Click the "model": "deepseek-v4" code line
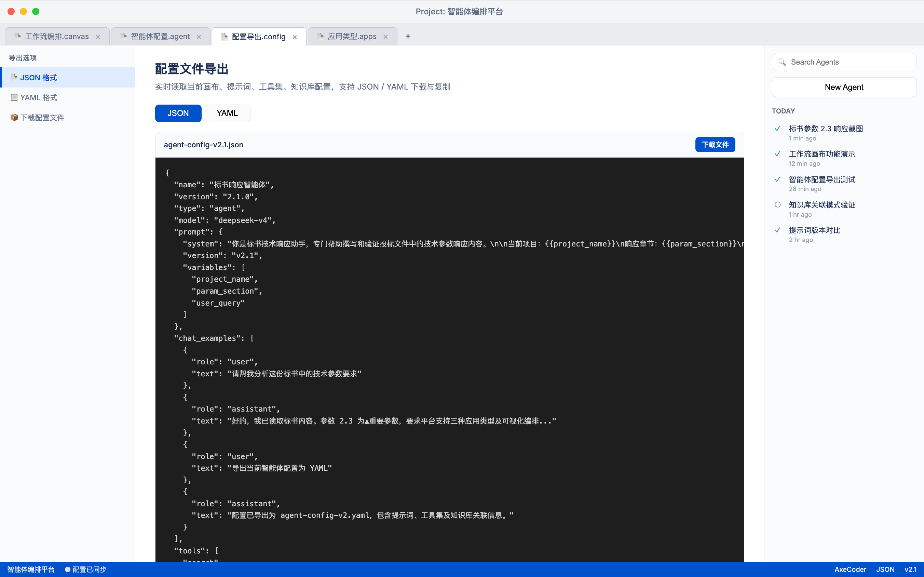The image size is (924, 577). click(x=225, y=220)
